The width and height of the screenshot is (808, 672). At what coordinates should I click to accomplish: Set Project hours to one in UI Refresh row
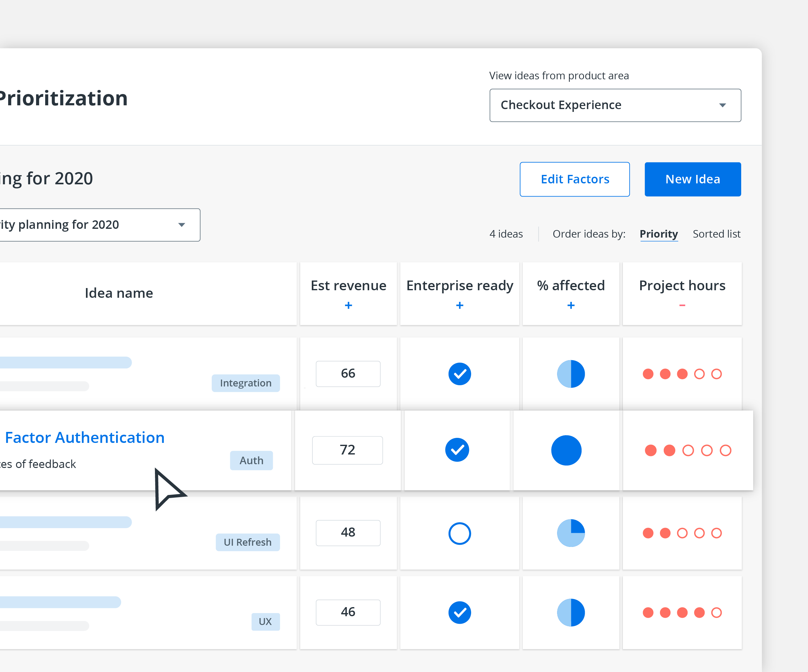648,533
